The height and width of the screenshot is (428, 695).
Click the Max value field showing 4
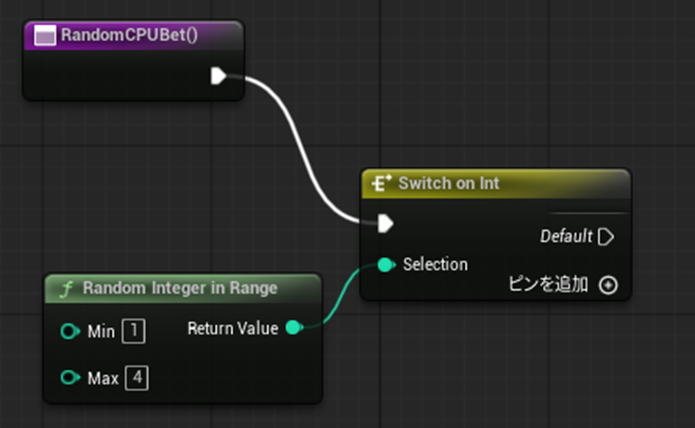click(x=136, y=378)
